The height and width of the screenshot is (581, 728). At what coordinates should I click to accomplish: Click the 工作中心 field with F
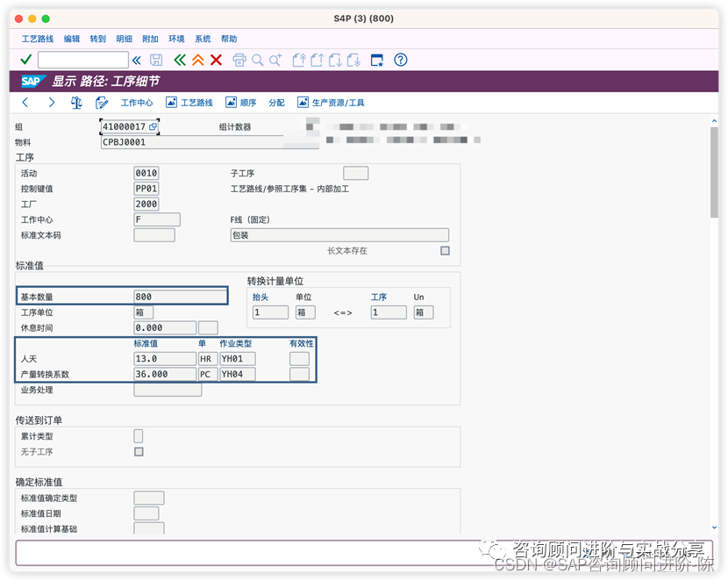(x=157, y=219)
